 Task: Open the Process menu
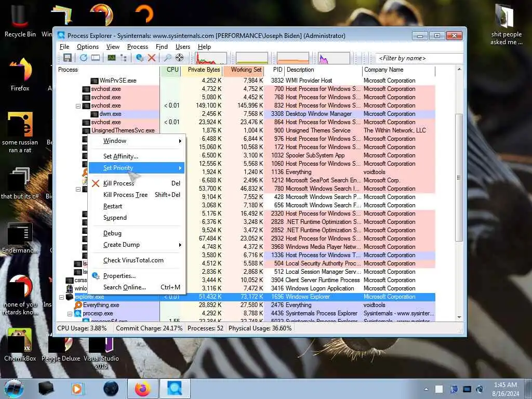click(137, 47)
